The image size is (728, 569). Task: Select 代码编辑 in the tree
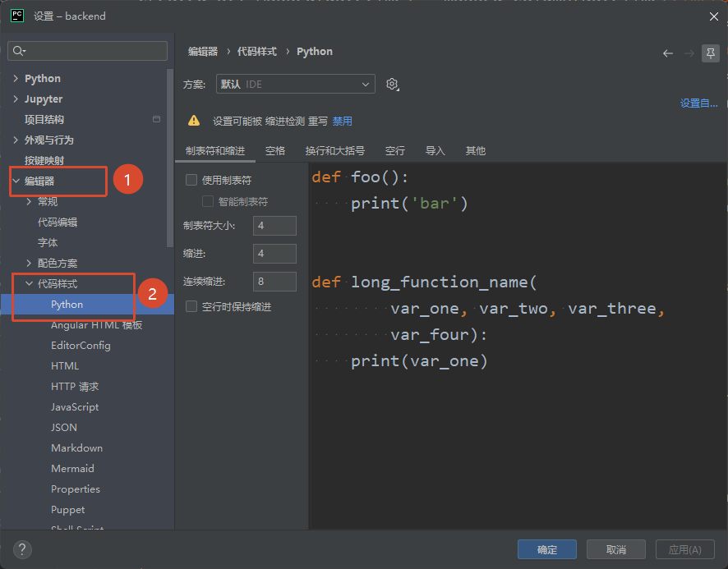pos(58,222)
